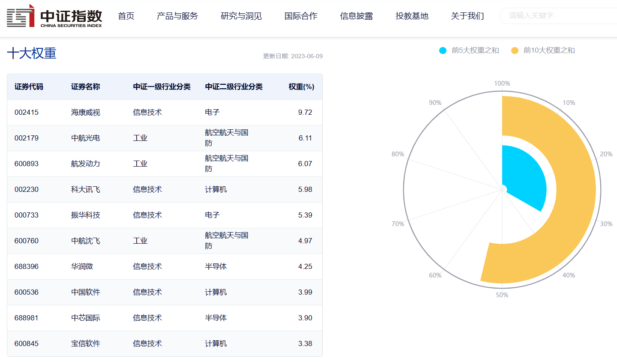Click weight value 6.11
This screenshot has width=617, height=364.
click(x=305, y=138)
